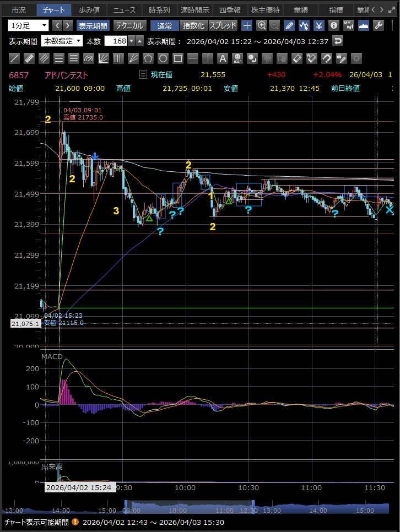This screenshot has width=400, height=532.
Task: Toggle the yen price display button
Action: (x=319, y=25)
